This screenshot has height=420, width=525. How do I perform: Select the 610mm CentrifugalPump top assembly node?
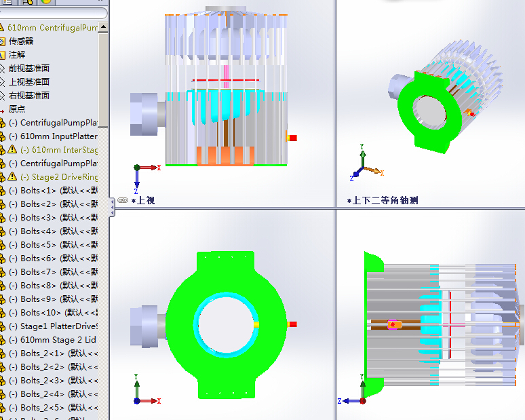[52, 27]
